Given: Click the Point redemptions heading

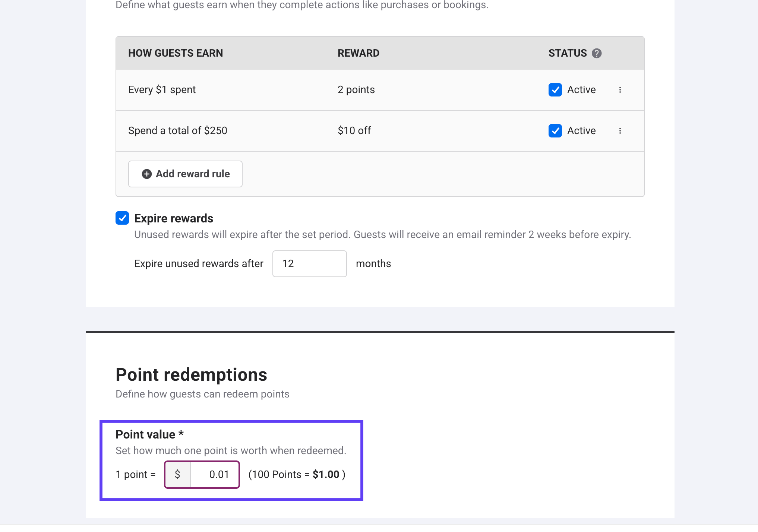Looking at the screenshot, I should pos(191,375).
